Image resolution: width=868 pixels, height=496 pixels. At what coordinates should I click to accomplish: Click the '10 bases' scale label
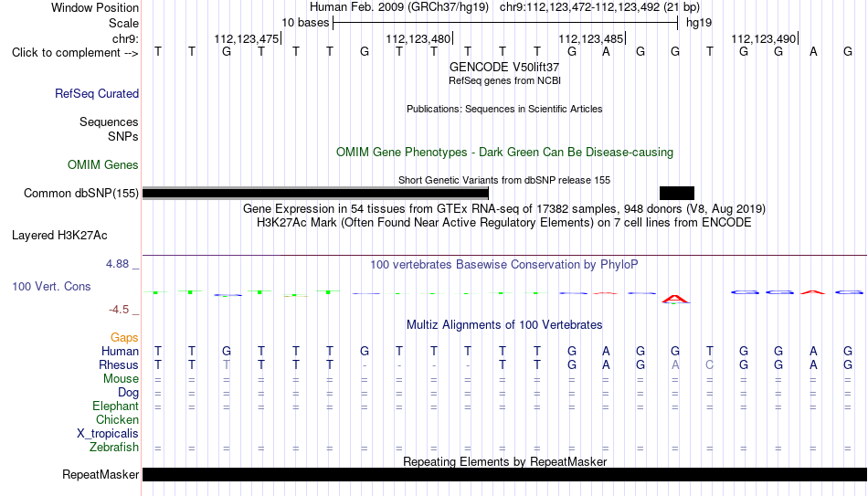coord(305,23)
